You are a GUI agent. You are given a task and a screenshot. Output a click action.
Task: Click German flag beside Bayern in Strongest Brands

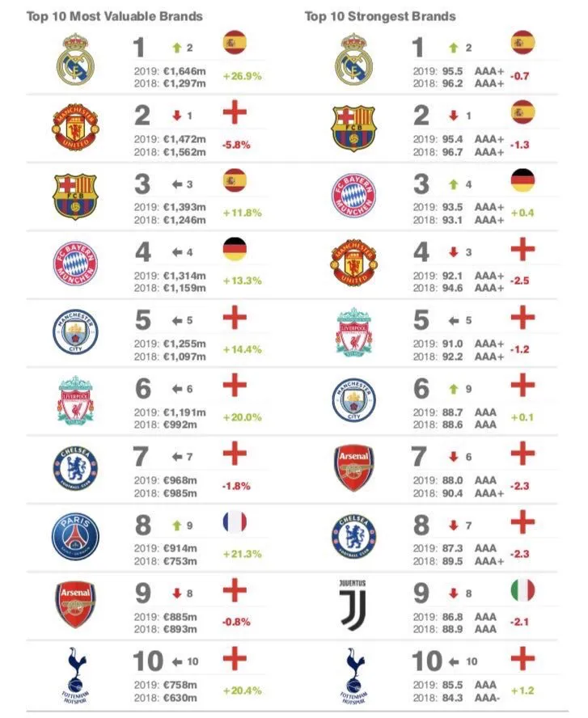[523, 180]
